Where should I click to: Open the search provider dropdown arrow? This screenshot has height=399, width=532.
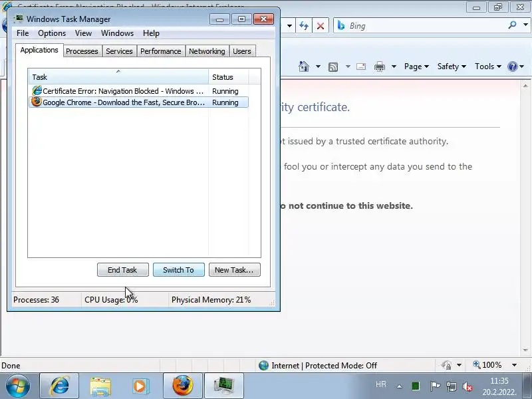click(x=525, y=25)
